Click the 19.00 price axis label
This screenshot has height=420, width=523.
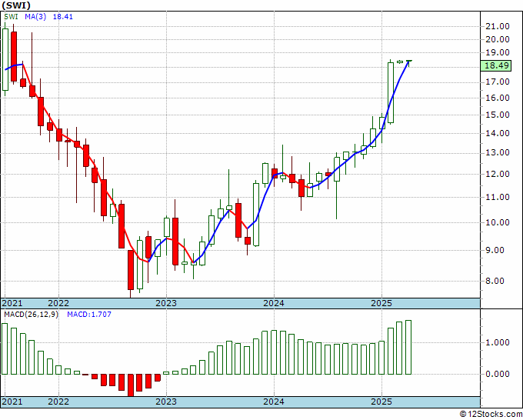[x=498, y=53]
